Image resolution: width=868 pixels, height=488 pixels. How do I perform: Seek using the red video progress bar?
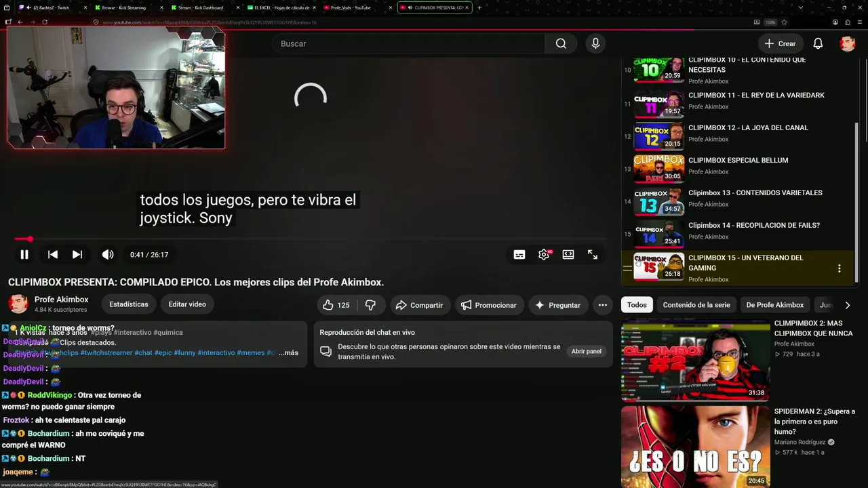tap(310, 239)
